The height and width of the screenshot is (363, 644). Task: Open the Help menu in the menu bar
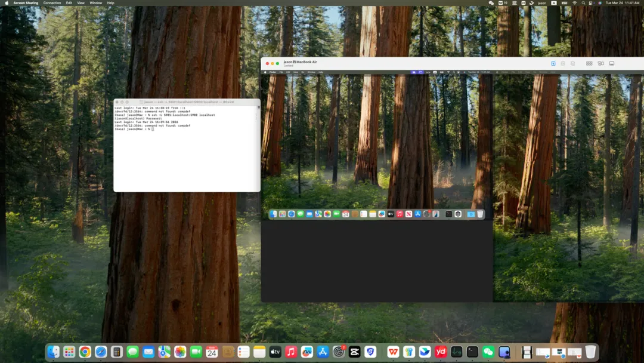point(110,3)
